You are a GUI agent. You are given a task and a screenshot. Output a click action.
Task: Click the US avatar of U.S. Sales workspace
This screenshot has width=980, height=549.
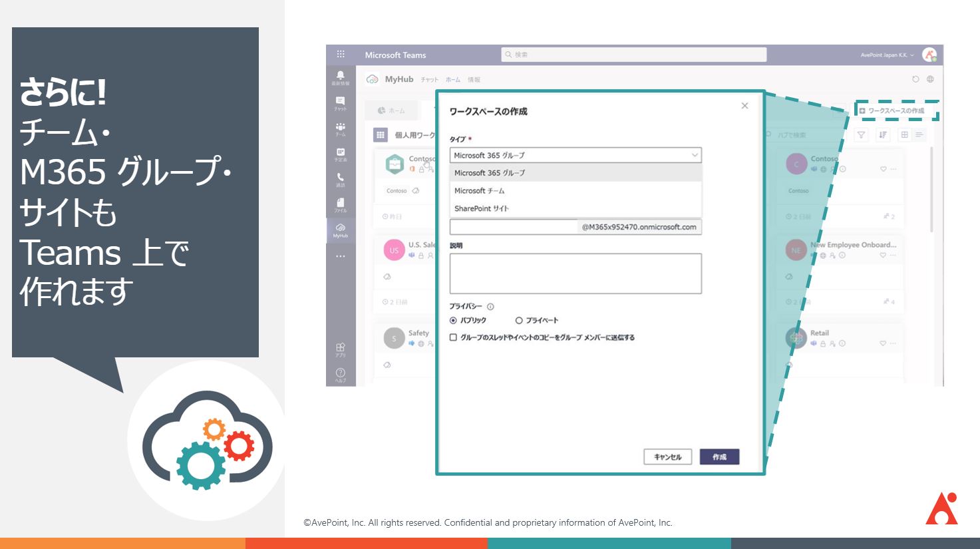coord(394,250)
